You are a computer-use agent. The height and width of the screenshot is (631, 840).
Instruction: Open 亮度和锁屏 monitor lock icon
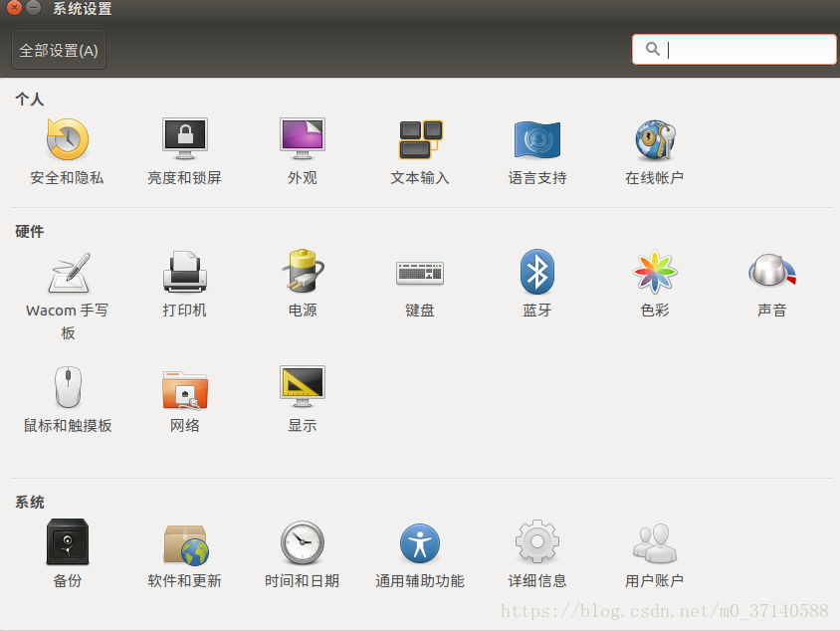pyautogui.click(x=185, y=138)
